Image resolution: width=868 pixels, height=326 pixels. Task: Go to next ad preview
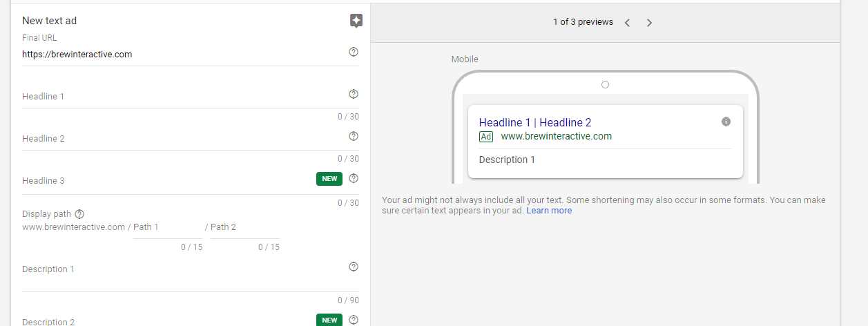pos(649,22)
